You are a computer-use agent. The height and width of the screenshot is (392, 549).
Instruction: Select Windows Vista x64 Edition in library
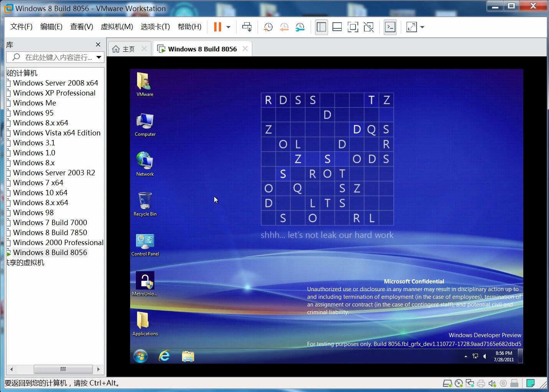tap(56, 133)
